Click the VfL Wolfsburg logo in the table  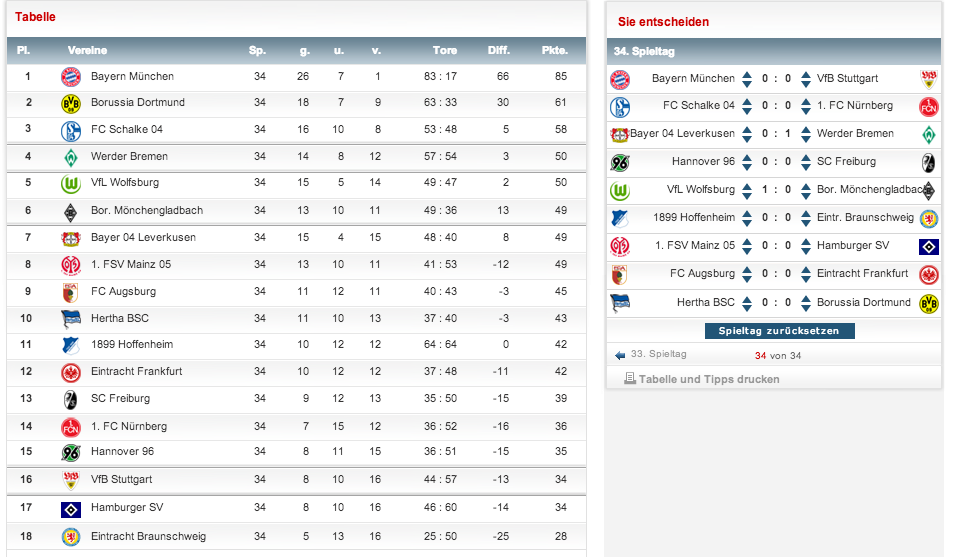coord(71,183)
